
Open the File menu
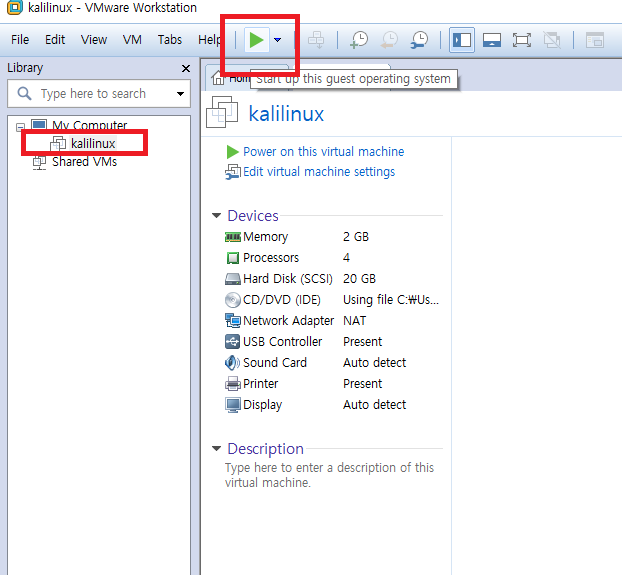pyautogui.click(x=20, y=40)
